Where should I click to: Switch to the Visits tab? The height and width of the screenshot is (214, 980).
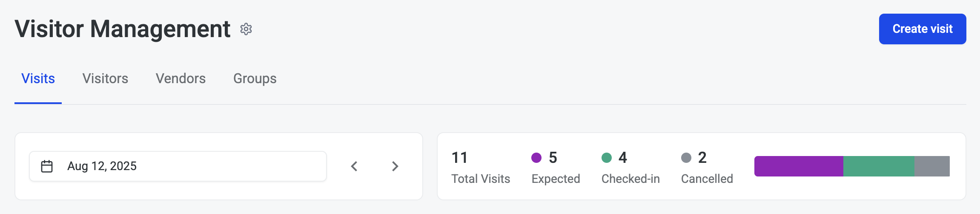[x=38, y=79]
